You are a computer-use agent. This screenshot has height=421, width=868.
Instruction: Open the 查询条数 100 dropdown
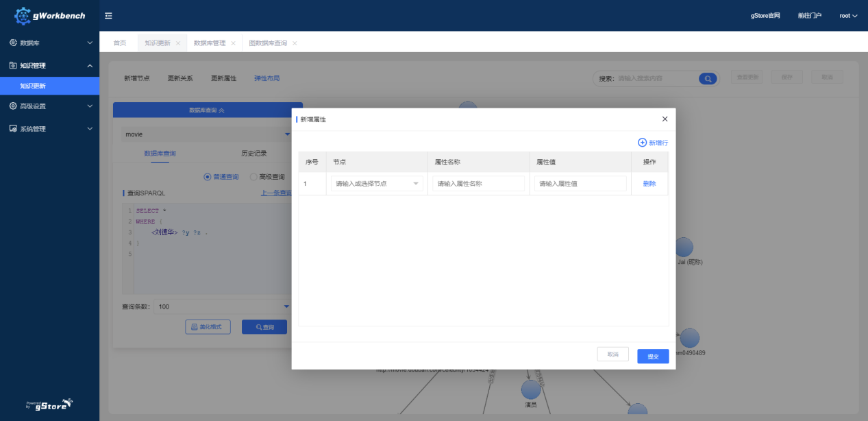(223, 306)
